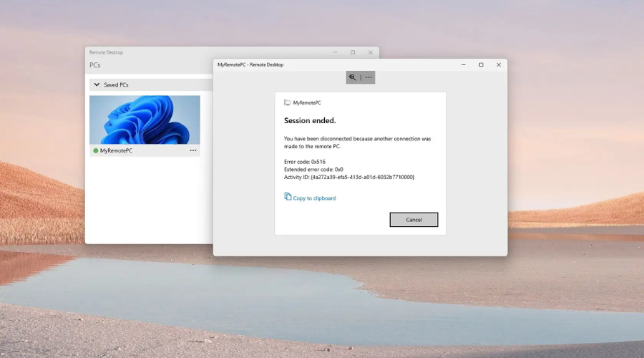The image size is (644, 358).
Task: Click the PCs heading in Remote Desktop window
Action: [95, 65]
